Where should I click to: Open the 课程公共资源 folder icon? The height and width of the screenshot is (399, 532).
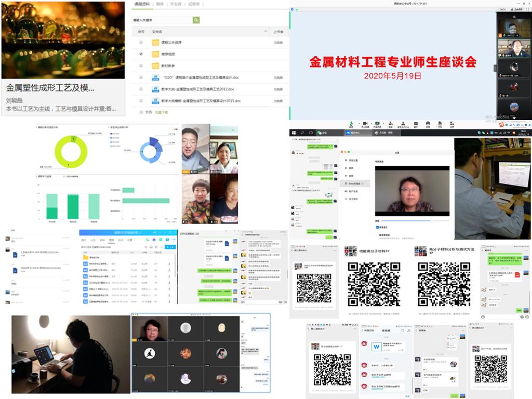(155, 43)
